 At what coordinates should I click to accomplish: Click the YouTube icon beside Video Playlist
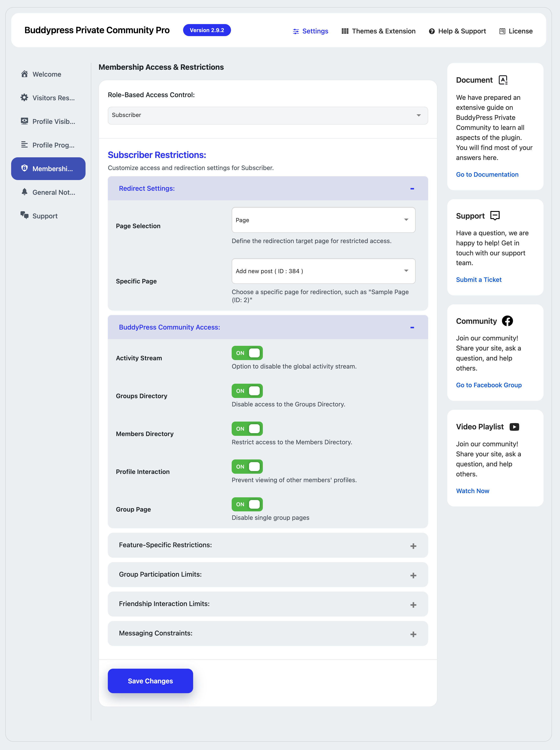tap(514, 427)
